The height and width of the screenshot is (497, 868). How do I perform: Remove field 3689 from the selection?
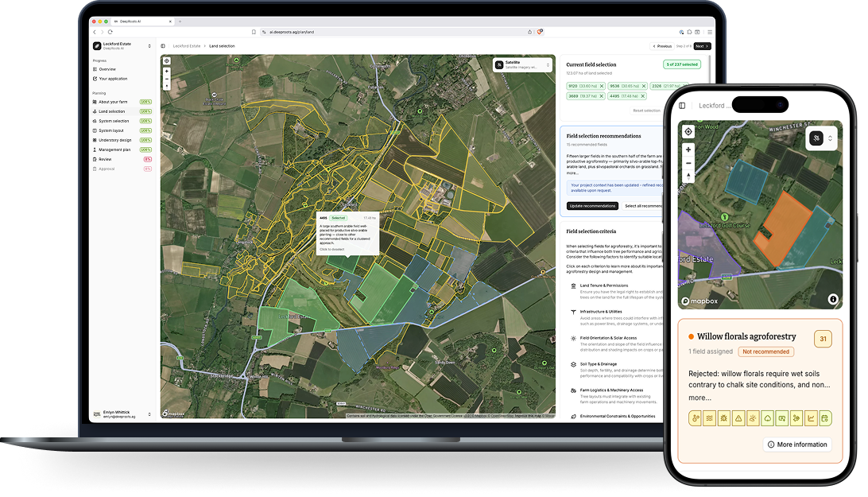[x=602, y=96]
